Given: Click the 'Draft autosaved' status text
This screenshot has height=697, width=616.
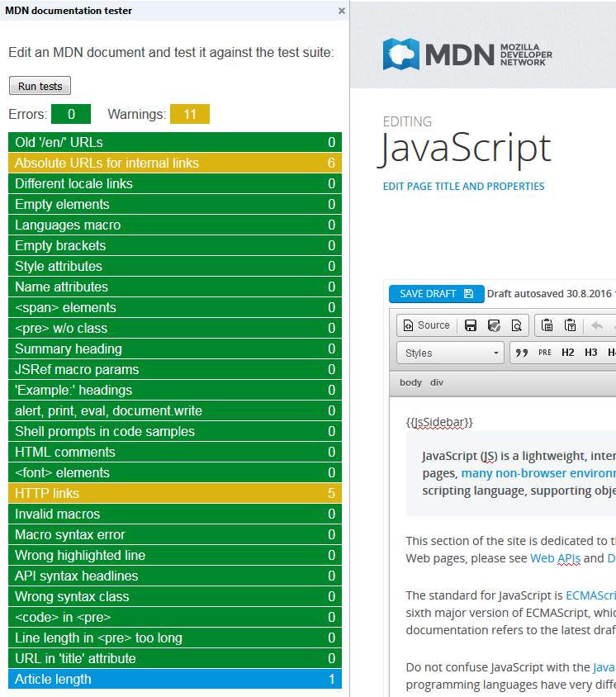Looking at the screenshot, I should tap(551, 294).
